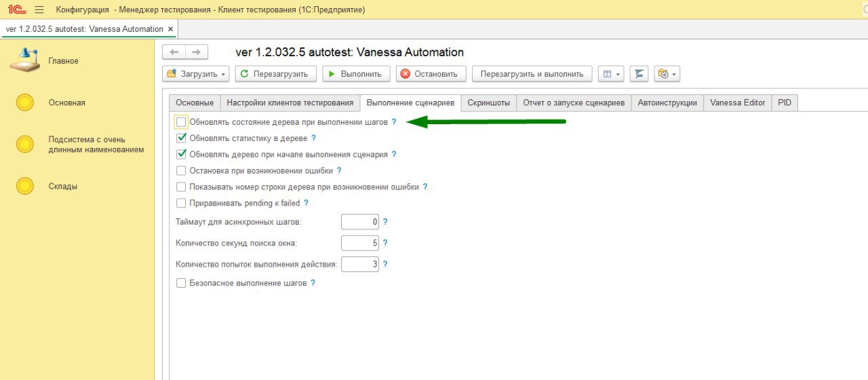The width and height of the screenshot is (868, 380).
Task: Switch to Настройки клиентов тестирования tab
Action: tap(290, 102)
